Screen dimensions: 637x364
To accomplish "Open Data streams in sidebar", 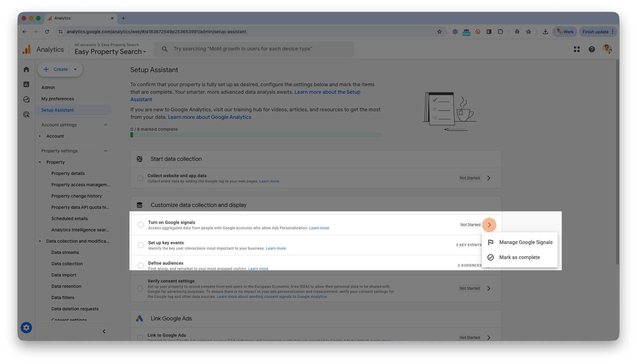I will pyautogui.click(x=65, y=252).
